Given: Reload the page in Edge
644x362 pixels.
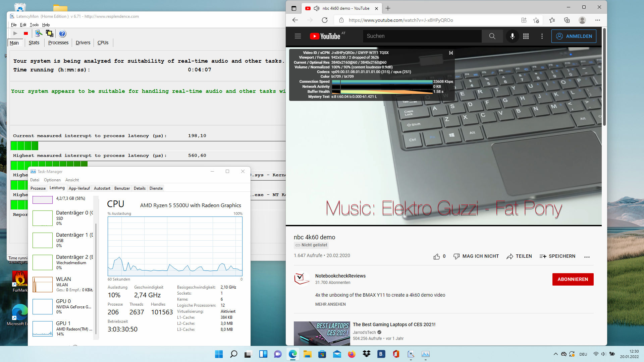Looking at the screenshot, I should tap(324, 20).
